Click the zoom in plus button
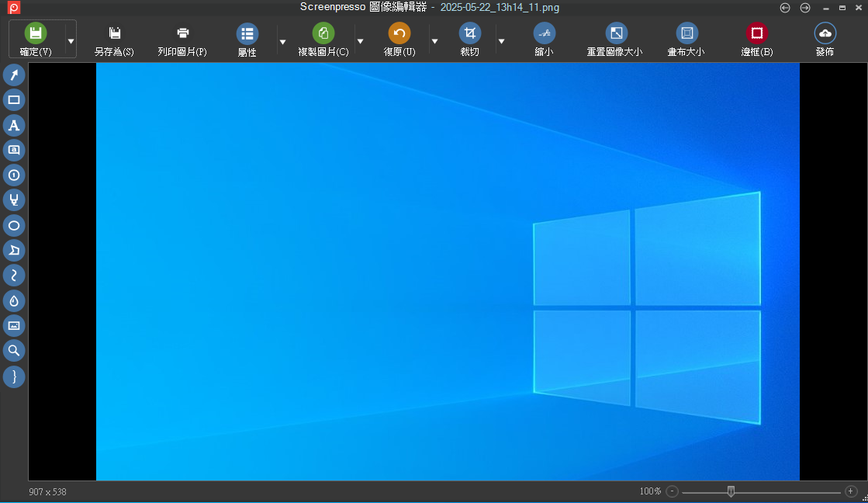This screenshot has width=868, height=503. (851, 491)
